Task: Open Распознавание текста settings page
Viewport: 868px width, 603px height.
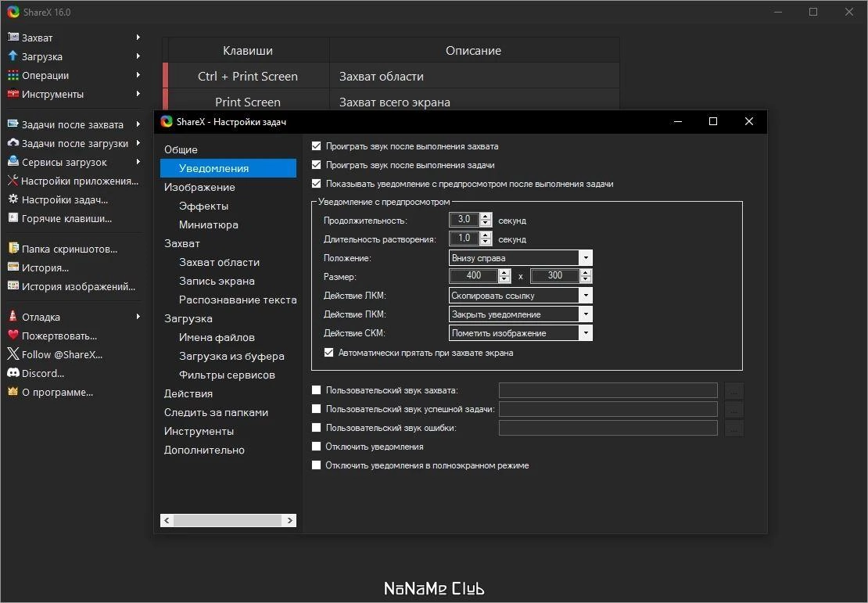Action: pyautogui.click(x=238, y=300)
